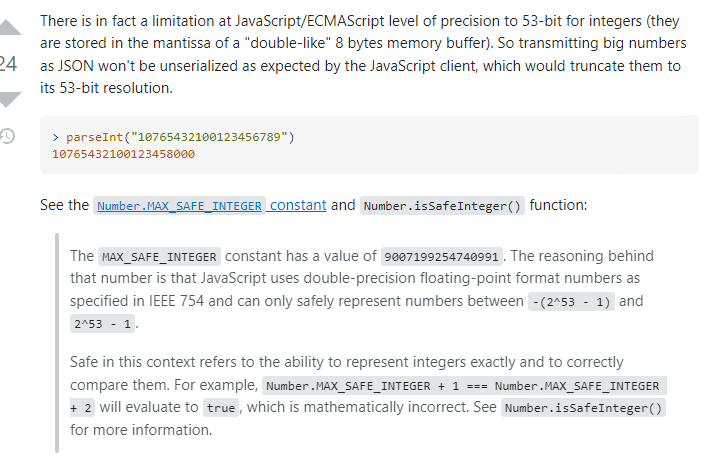Viewport: 711px width, 456px height.
Task: Upvote this answer with the up arrow
Action: [8, 30]
